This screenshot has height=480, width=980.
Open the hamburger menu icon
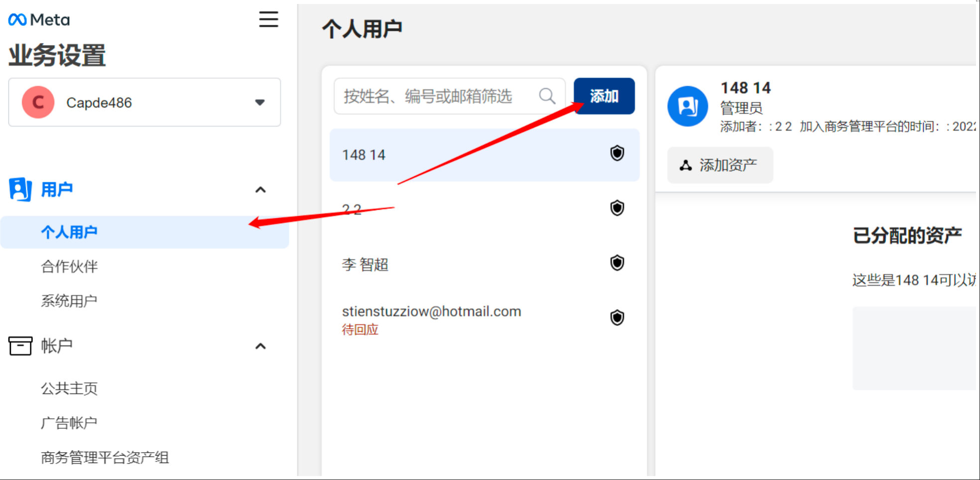[268, 19]
